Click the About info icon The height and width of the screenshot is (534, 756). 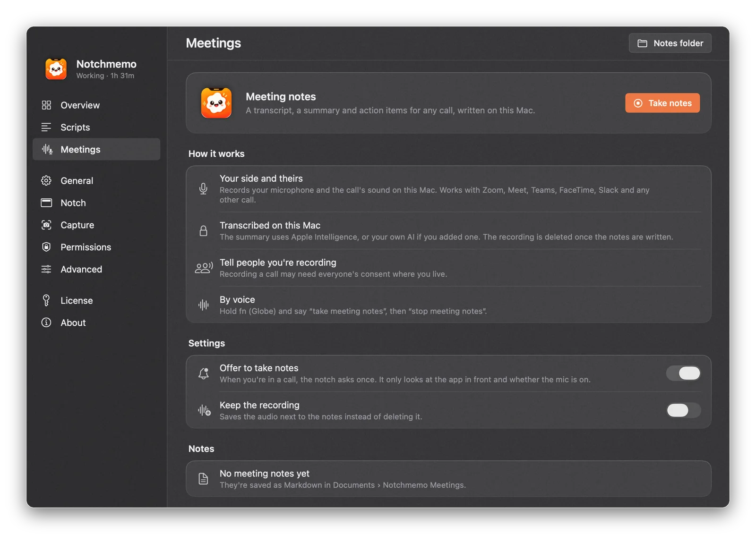click(x=46, y=322)
